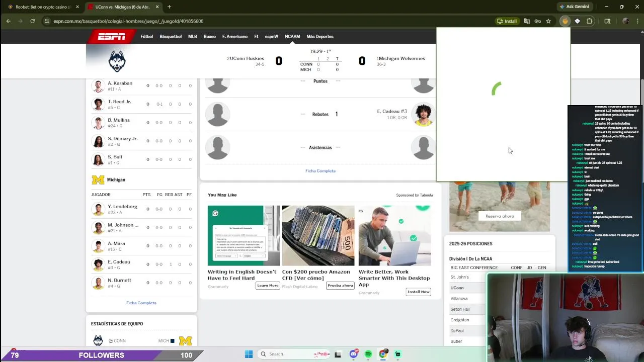
Task: Click the address bar URL
Action: tap(128, 21)
